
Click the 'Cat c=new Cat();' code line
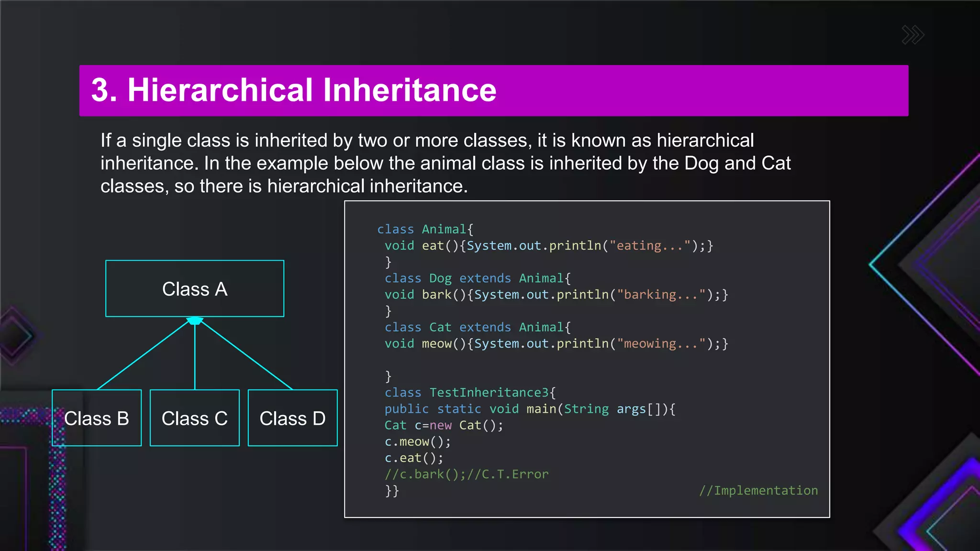pyautogui.click(x=444, y=425)
